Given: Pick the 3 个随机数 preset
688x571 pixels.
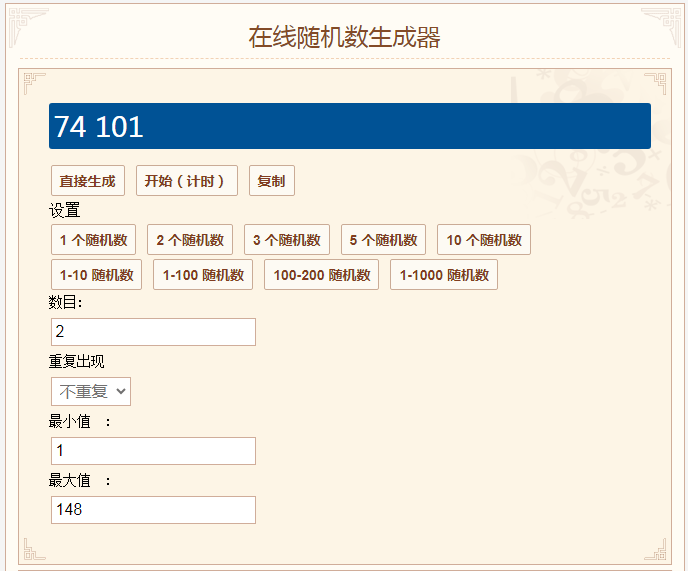Looking at the screenshot, I should (286, 240).
